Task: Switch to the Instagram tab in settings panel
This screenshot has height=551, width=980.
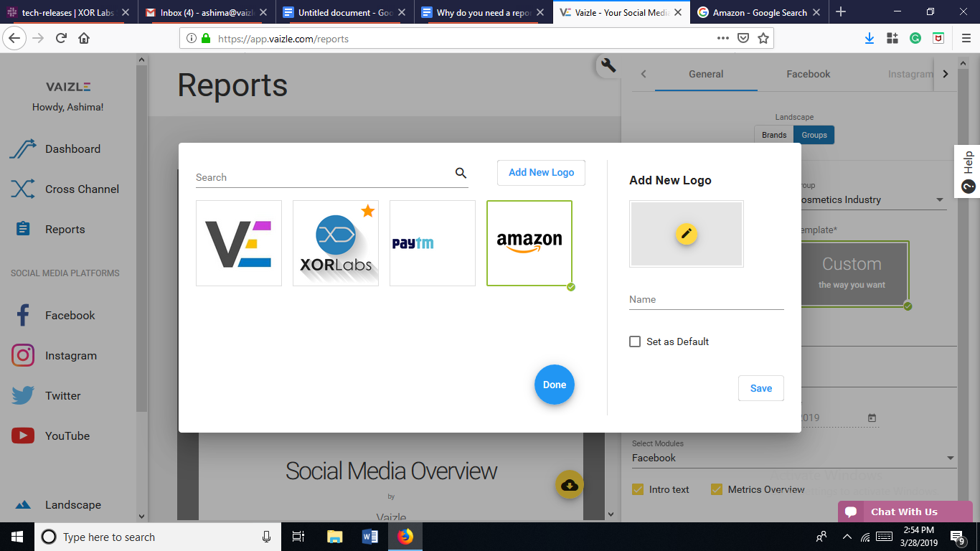Action: (x=910, y=74)
